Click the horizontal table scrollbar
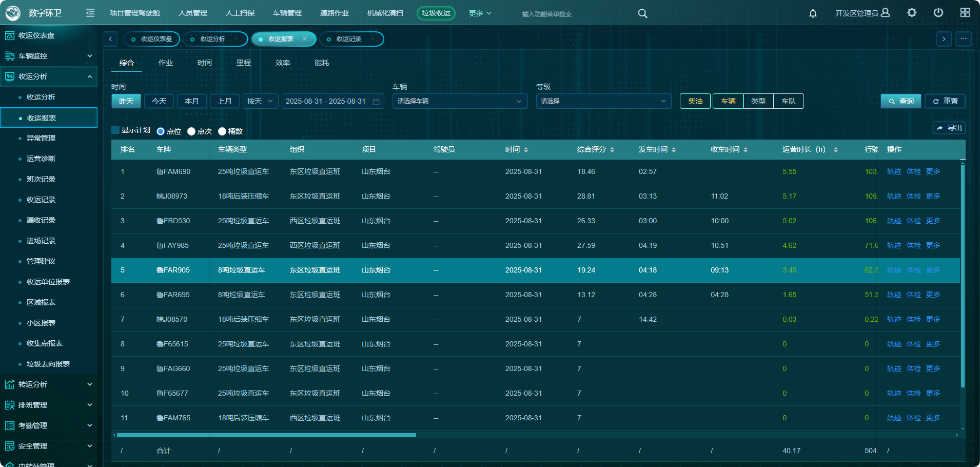The height and width of the screenshot is (467, 980). pyautogui.click(x=266, y=435)
